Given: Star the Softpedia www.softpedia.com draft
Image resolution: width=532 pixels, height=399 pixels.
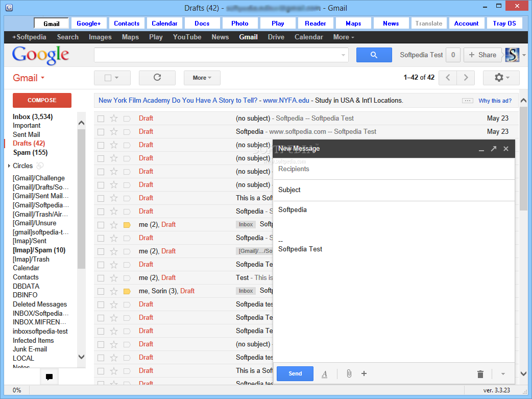Looking at the screenshot, I should tap(114, 131).
